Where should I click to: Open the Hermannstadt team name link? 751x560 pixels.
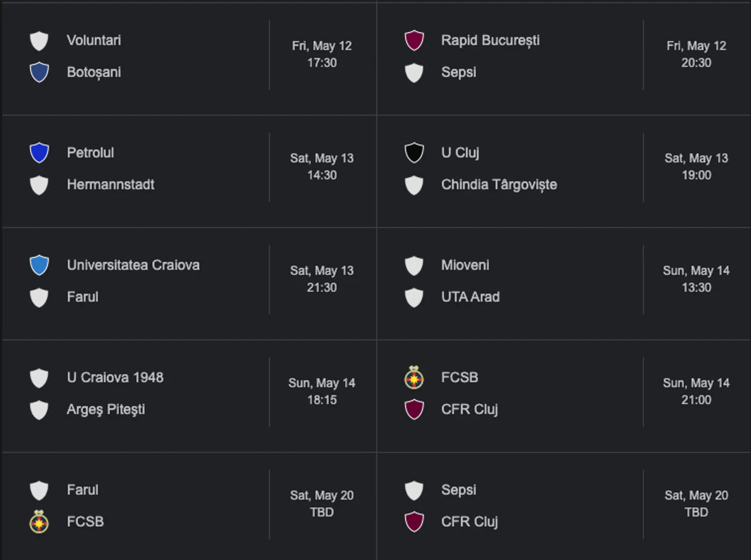[x=111, y=185]
